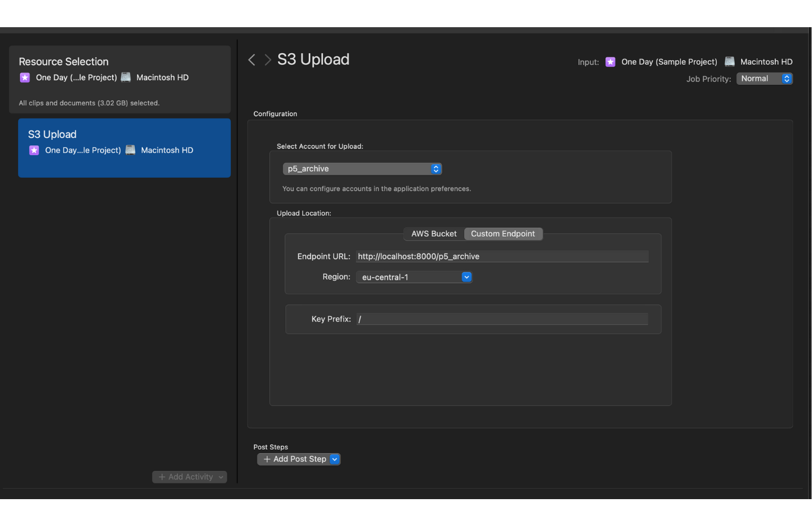Image resolution: width=812 pixels, height=531 pixels.
Task: Expand the eu-central-1 Region dropdown
Action: (414, 277)
